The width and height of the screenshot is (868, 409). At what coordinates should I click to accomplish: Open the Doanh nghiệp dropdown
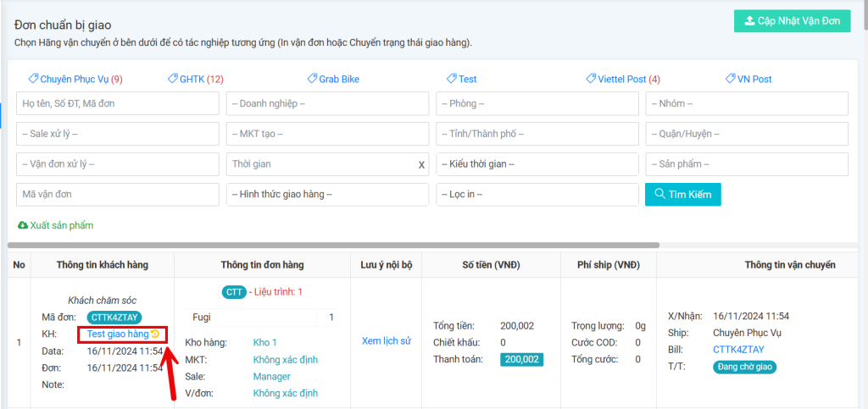click(x=327, y=103)
